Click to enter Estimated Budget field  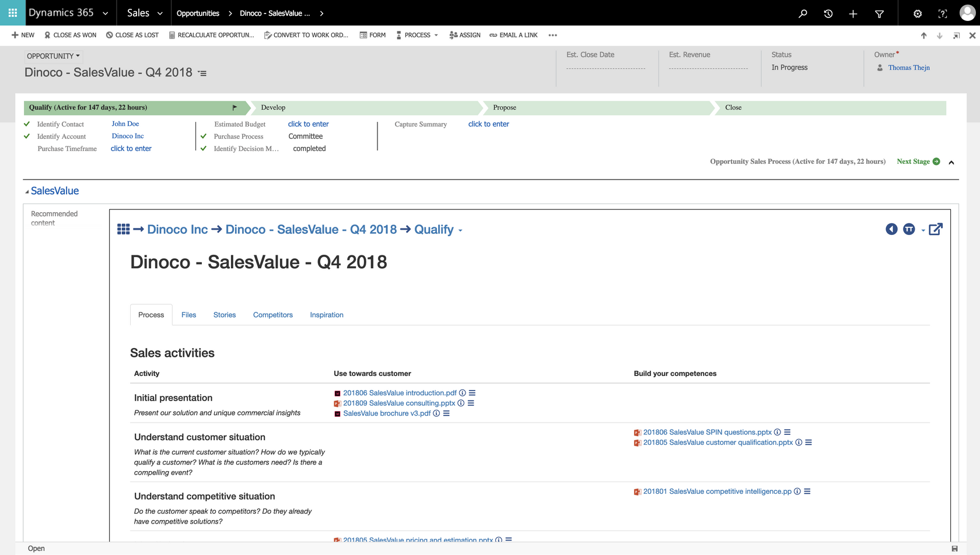point(308,124)
